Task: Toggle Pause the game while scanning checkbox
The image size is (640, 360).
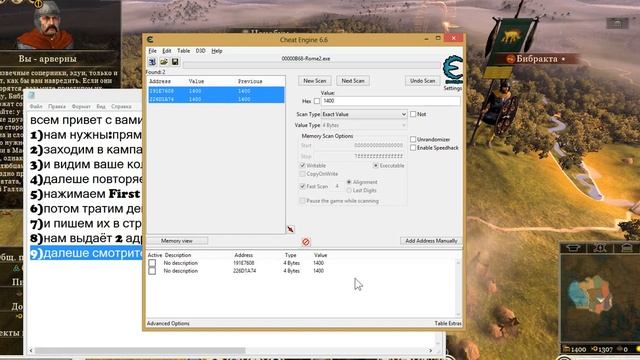Action: click(302, 201)
